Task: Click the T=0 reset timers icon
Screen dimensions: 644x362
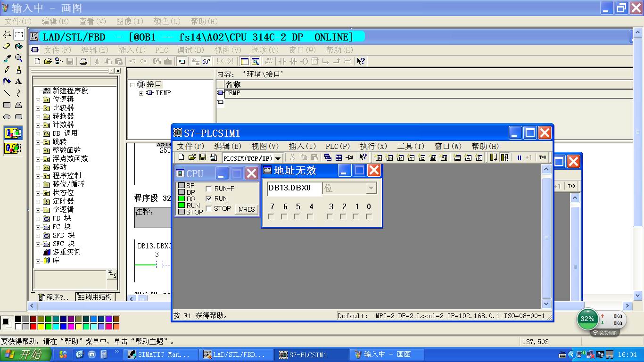Action: click(542, 157)
